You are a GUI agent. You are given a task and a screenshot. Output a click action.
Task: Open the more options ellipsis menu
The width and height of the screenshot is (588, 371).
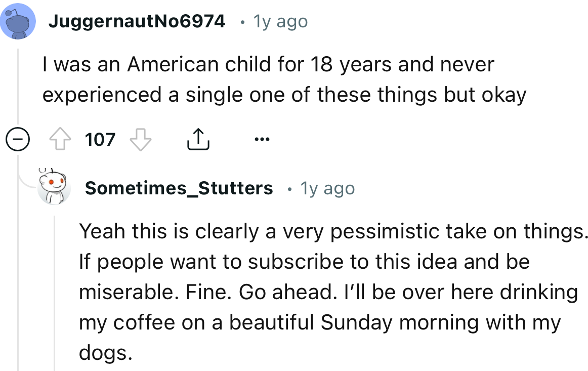click(x=262, y=139)
